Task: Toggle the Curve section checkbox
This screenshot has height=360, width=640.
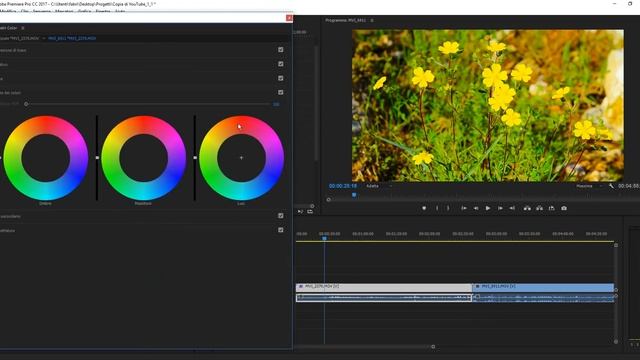Action: [x=280, y=78]
